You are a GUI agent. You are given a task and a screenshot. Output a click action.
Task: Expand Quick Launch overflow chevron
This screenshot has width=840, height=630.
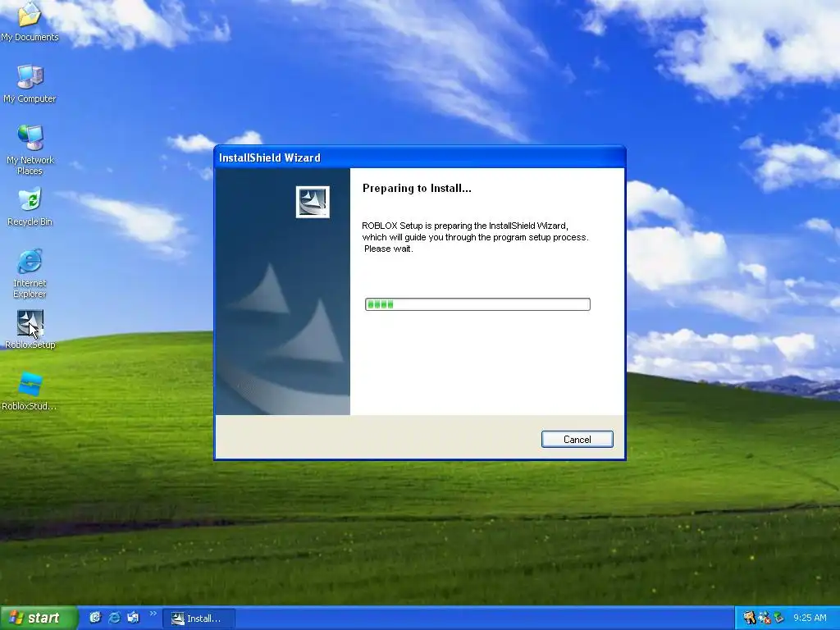(153, 614)
